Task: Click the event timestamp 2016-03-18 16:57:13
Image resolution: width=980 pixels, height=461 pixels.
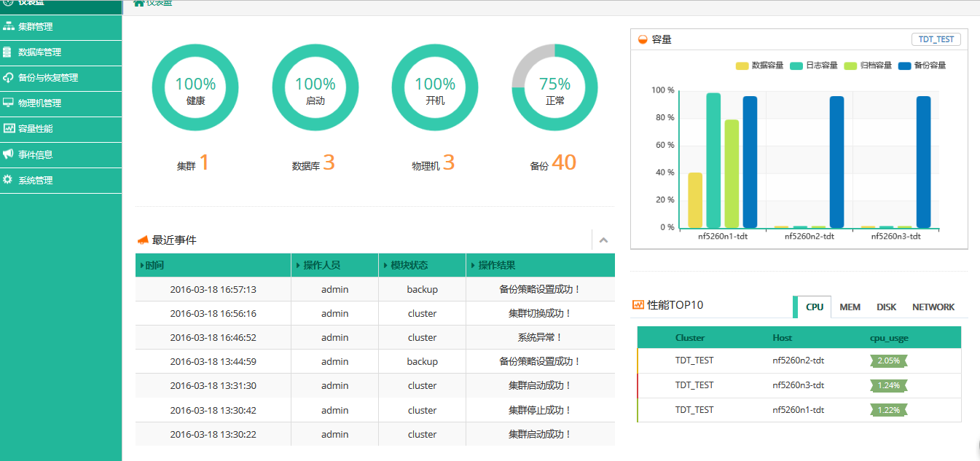Action: [213, 289]
